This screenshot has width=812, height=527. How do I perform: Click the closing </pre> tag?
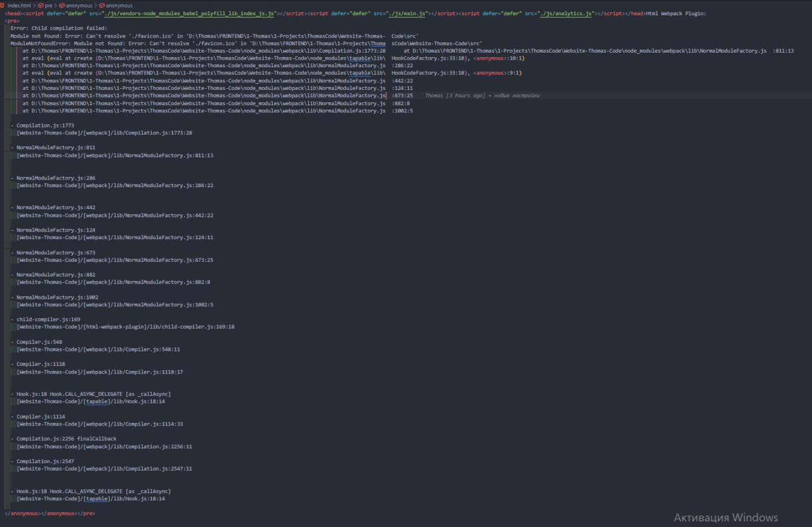click(86, 514)
